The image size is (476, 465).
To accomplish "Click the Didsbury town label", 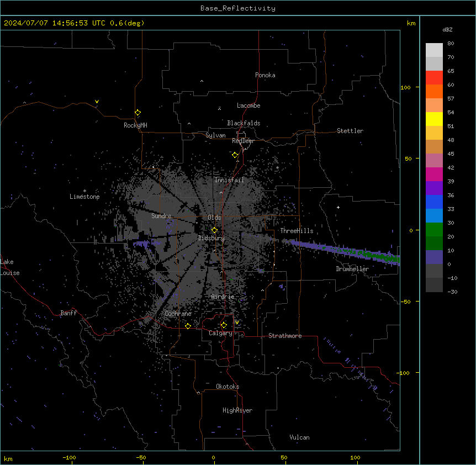I will click(211, 238).
